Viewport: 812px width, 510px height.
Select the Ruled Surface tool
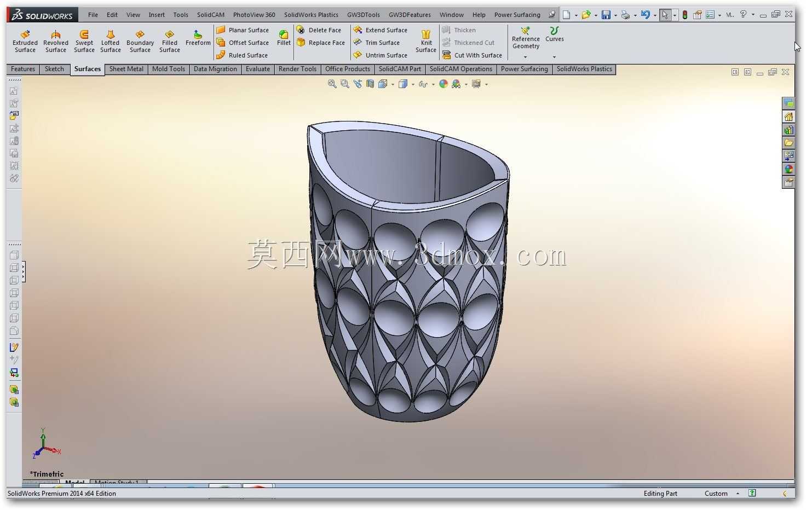click(242, 55)
